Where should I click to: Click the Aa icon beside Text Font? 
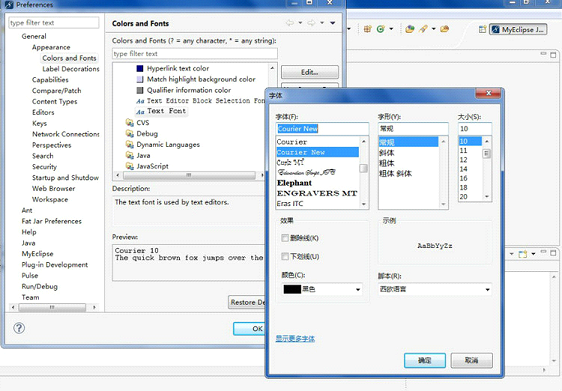tap(140, 112)
